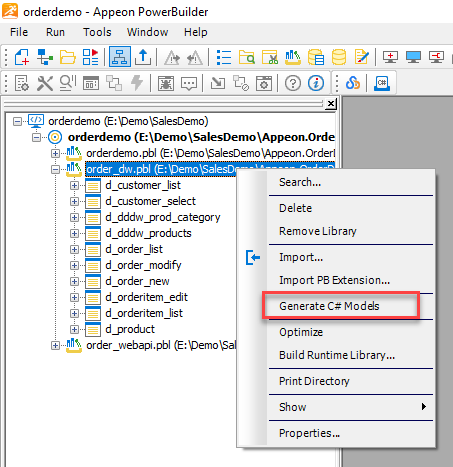This screenshot has width=453, height=467.
Task: Click the Edit file pencil toolbar icon
Action: [x=362, y=57]
